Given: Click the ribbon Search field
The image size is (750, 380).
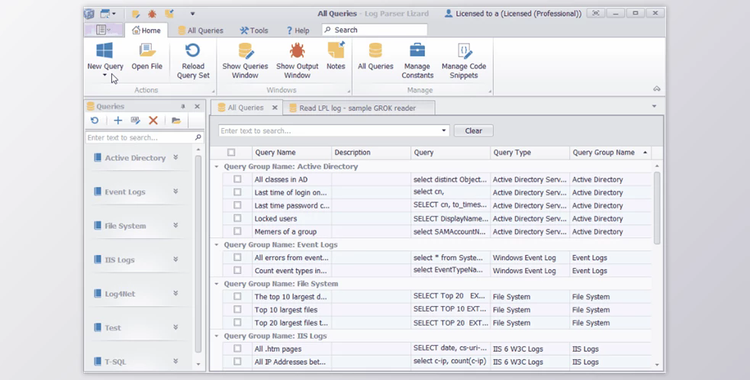Looking at the screenshot, I should pyautogui.click(x=375, y=30).
